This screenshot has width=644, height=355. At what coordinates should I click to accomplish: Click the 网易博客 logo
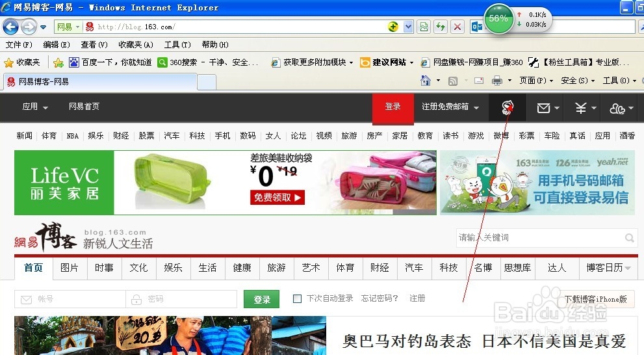(45, 237)
